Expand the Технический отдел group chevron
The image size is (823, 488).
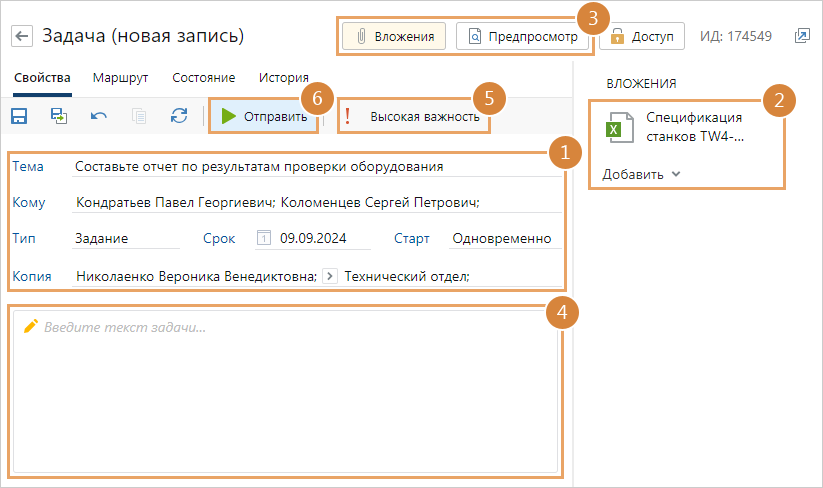tap(330, 276)
